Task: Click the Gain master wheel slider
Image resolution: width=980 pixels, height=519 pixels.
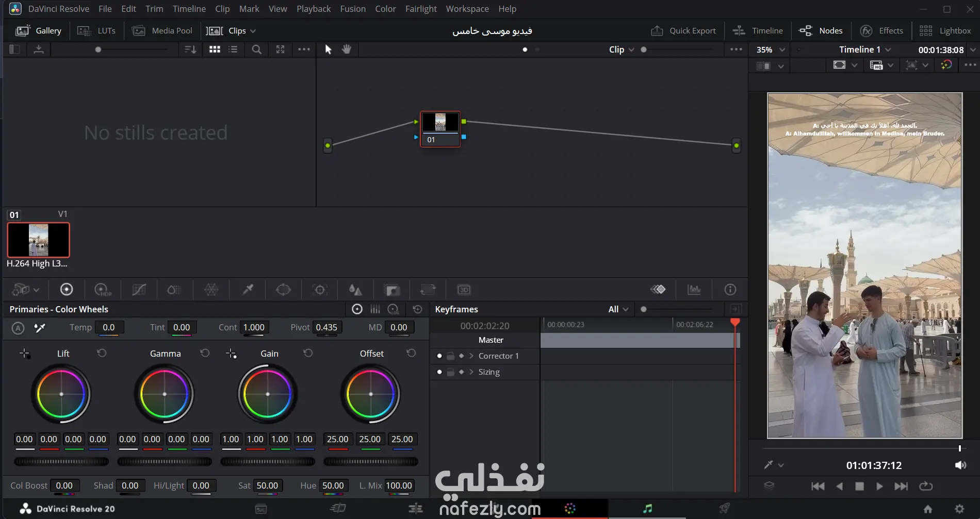Action: (268, 461)
